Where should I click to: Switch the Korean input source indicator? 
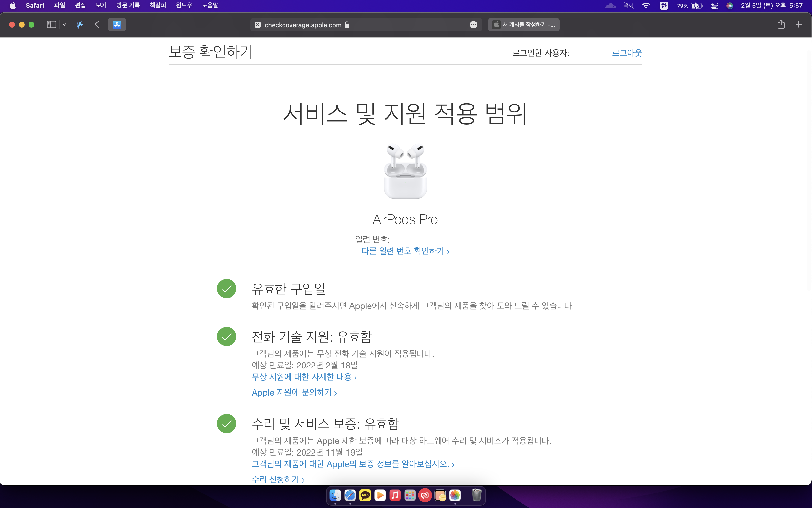664,5
